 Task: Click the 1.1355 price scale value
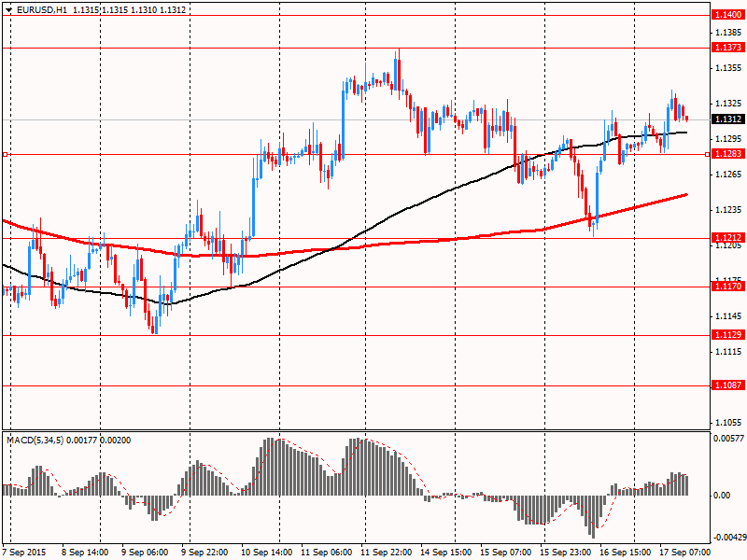tap(729, 68)
